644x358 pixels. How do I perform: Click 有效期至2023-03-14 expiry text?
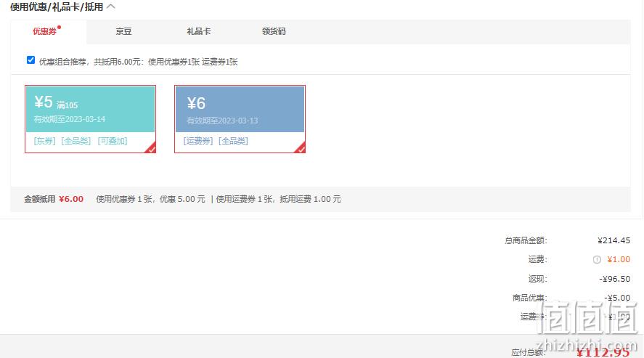pos(70,120)
